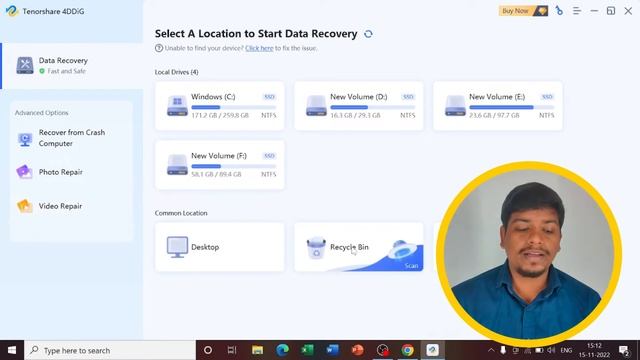Open Excel from the taskbar
Viewport: 640px width, 360px height.
(307, 350)
